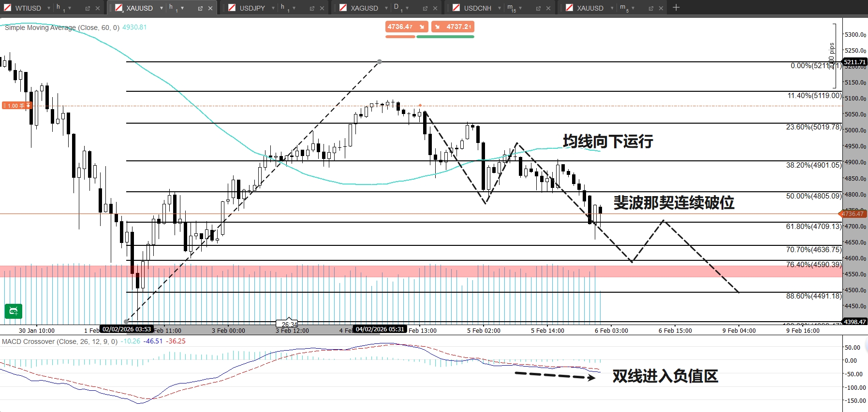Screen dimensions: 868x412
Task: Select the 11.40%(5119.00) Fibonacci level label
Action: click(814, 96)
